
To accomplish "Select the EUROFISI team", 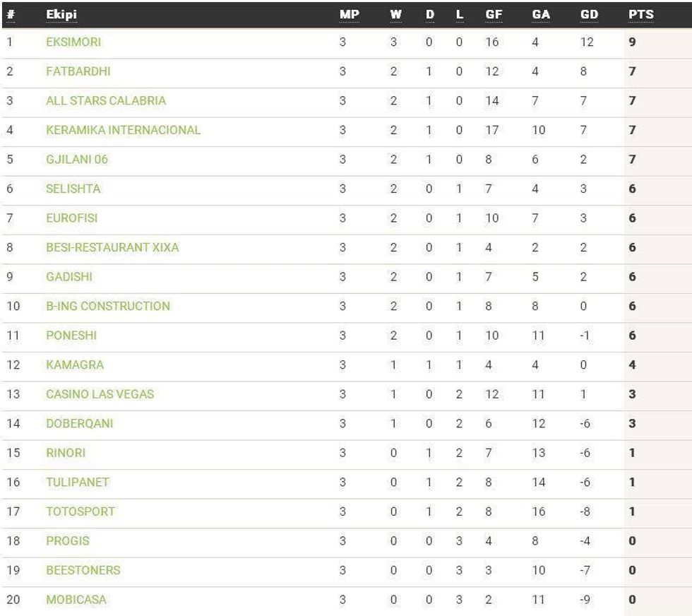I will (71, 218).
